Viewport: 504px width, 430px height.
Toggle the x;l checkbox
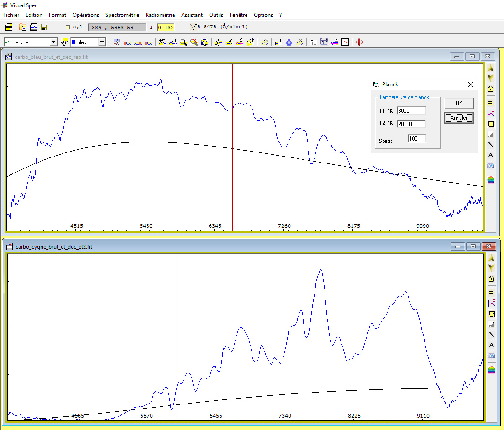[68, 27]
